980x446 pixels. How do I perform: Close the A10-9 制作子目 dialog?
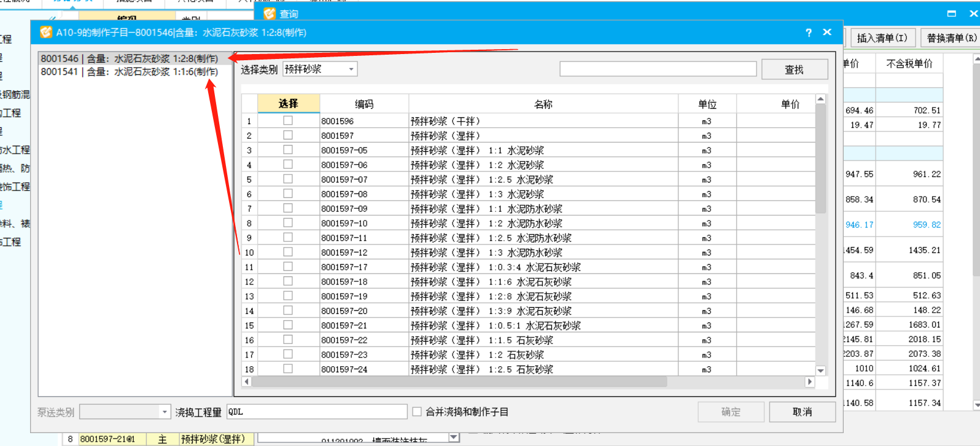[827, 32]
